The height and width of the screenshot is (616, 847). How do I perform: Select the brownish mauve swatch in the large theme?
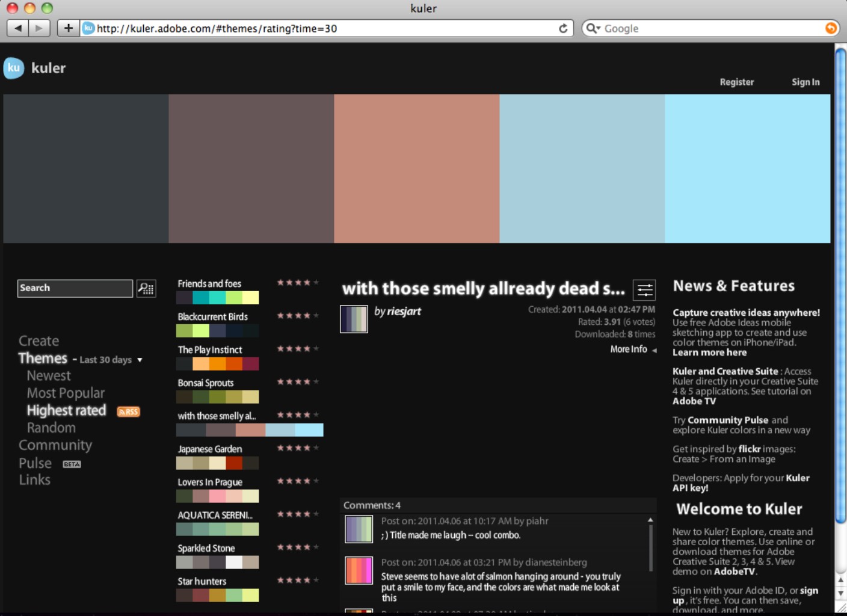point(251,168)
